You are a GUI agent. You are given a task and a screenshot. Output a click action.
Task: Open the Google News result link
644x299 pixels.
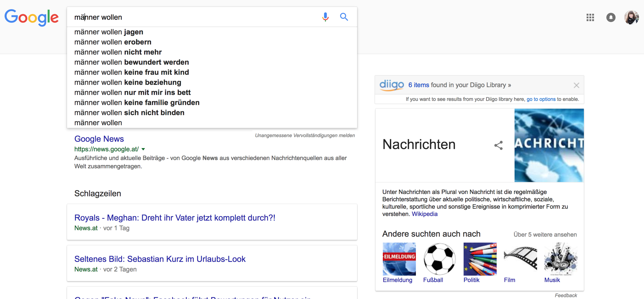pos(99,139)
